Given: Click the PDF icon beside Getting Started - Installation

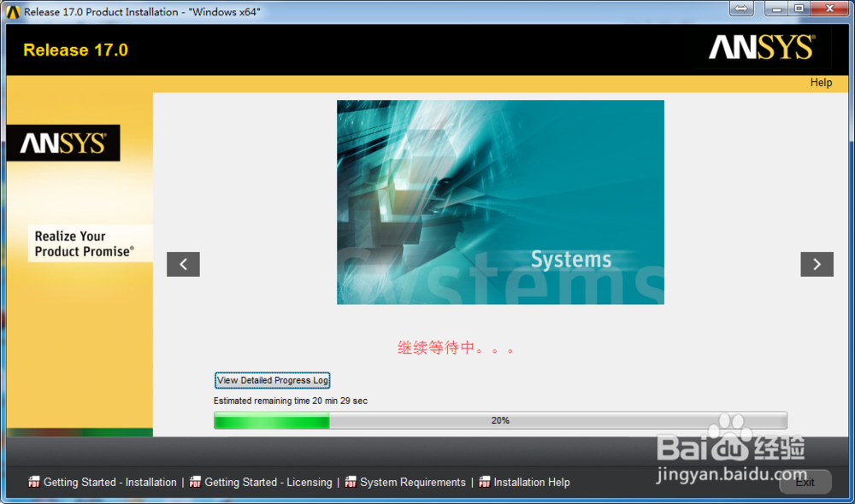Looking at the screenshot, I should (x=34, y=482).
